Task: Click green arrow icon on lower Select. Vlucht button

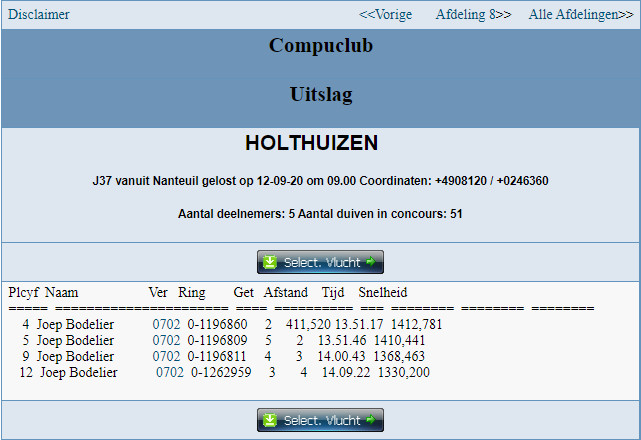Action: point(371,420)
